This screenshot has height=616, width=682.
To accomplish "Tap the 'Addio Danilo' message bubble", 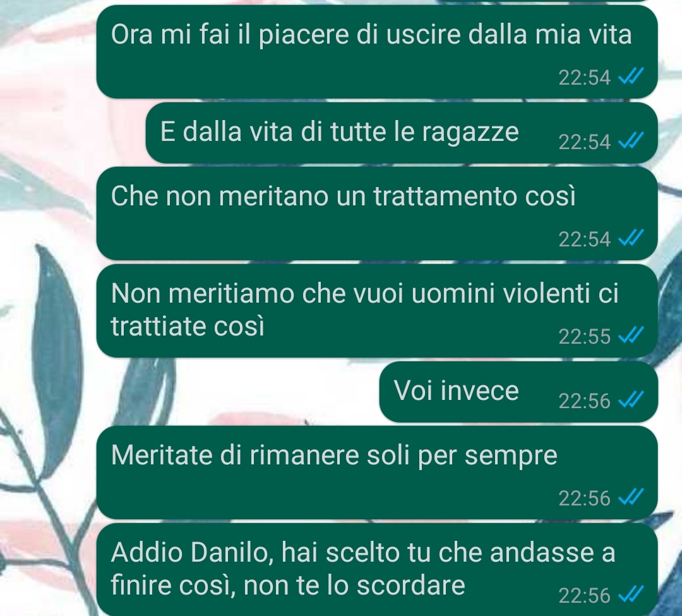I will (x=376, y=569).
